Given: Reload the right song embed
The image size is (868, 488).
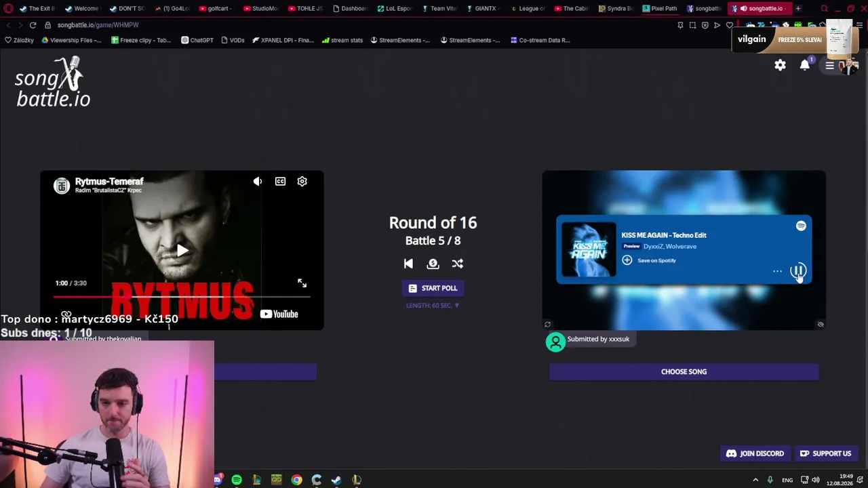Looking at the screenshot, I should [x=547, y=325].
